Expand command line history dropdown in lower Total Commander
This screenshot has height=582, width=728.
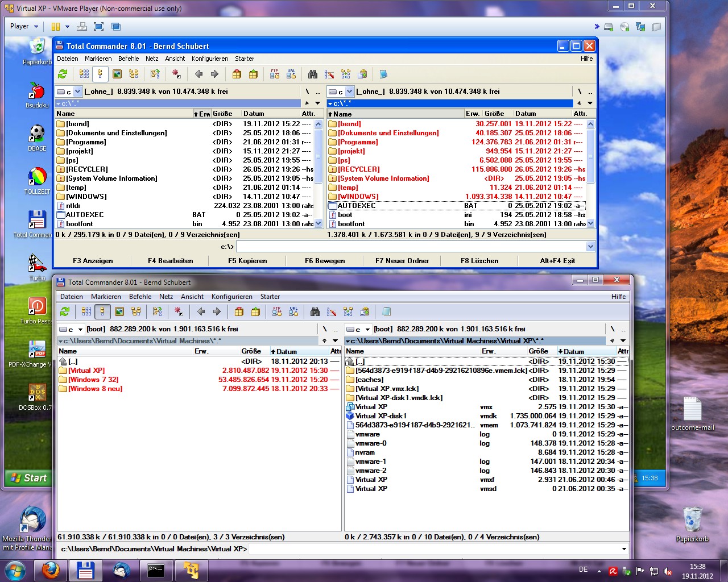pyautogui.click(x=624, y=549)
